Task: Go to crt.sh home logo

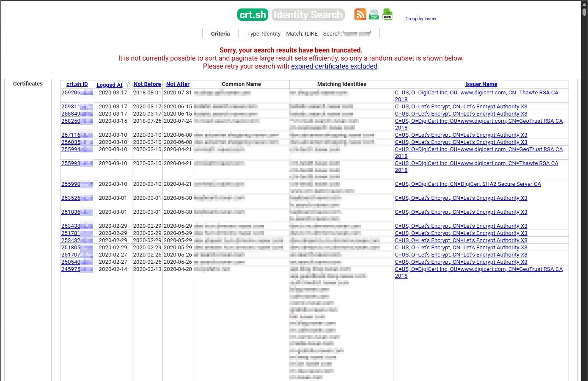Action: click(x=253, y=15)
